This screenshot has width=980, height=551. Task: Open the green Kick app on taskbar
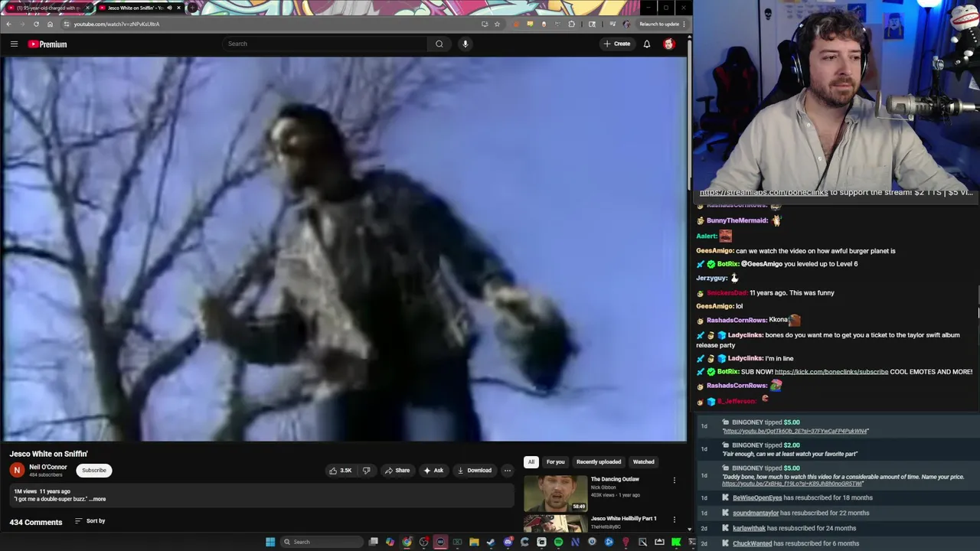(676, 542)
